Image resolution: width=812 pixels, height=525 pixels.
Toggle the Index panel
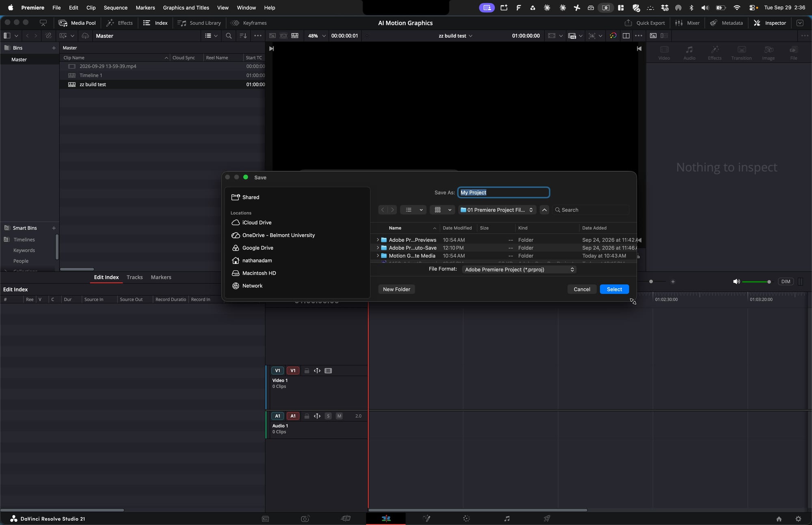155,23
